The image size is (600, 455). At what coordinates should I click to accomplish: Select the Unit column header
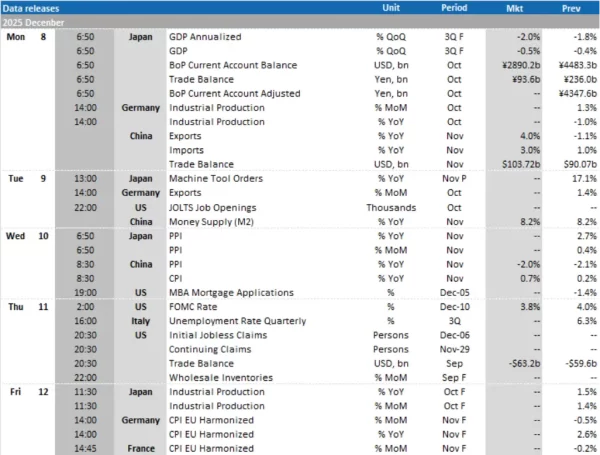[x=392, y=6]
